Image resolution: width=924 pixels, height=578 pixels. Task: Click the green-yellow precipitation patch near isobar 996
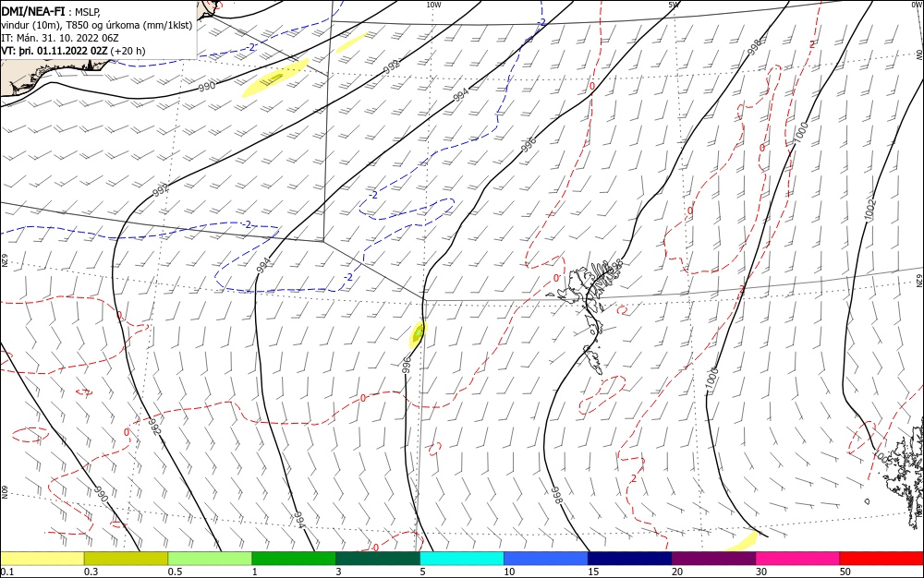pos(418,334)
